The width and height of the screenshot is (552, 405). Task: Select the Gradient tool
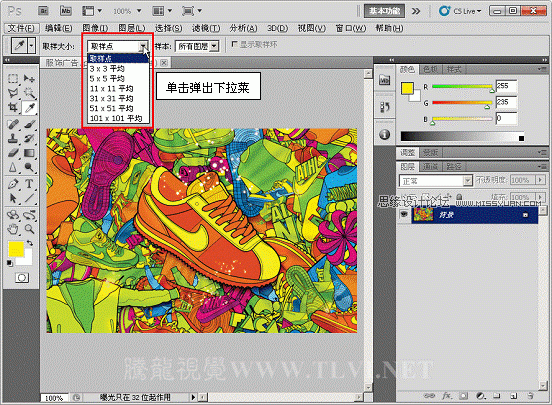tap(29, 153)
